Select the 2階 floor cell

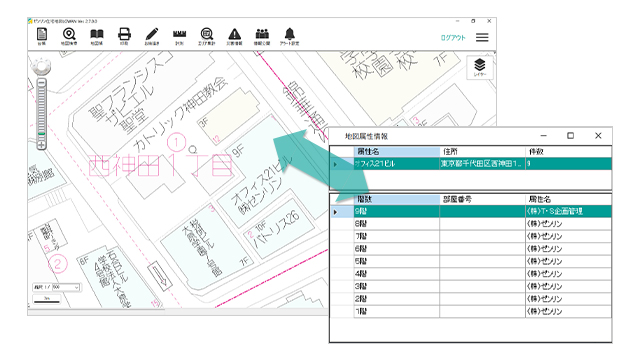[x=397, y=299]
